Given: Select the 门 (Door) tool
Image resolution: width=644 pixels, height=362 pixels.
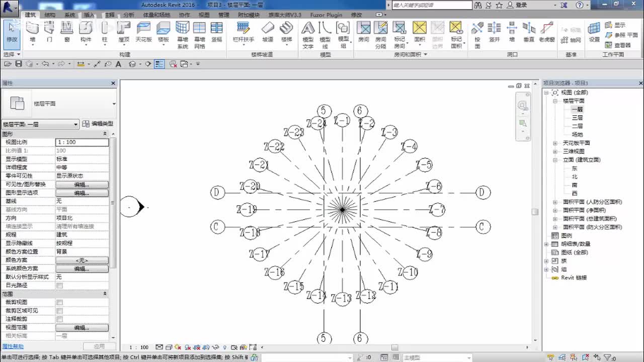Looking at the screenshot, I should (x=49, y=32).
